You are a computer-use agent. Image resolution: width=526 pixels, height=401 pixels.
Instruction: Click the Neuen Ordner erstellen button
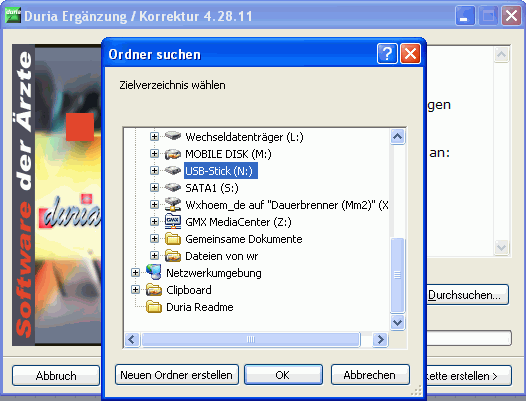[x=176, y=375]
